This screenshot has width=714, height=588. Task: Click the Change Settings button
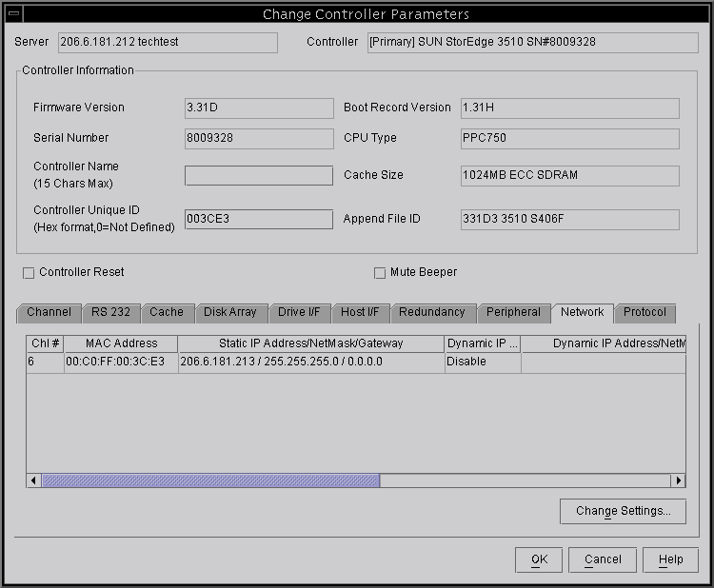[623, 511]
